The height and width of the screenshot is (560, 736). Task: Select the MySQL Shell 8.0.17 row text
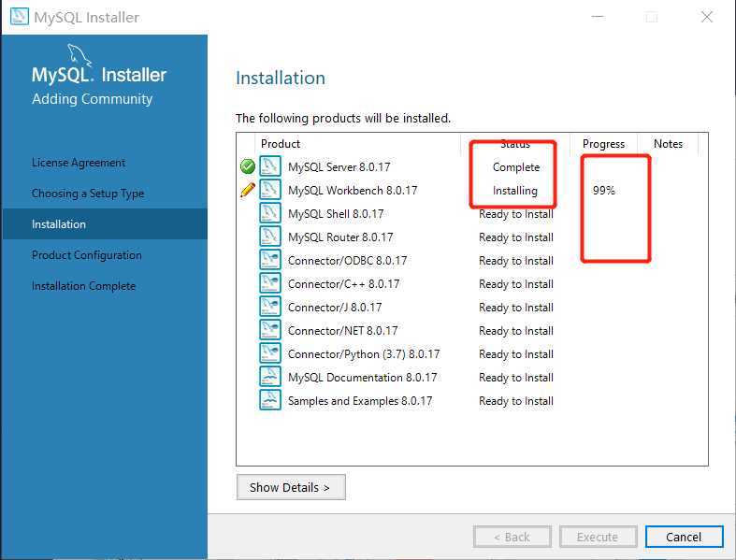click(336, 214)
